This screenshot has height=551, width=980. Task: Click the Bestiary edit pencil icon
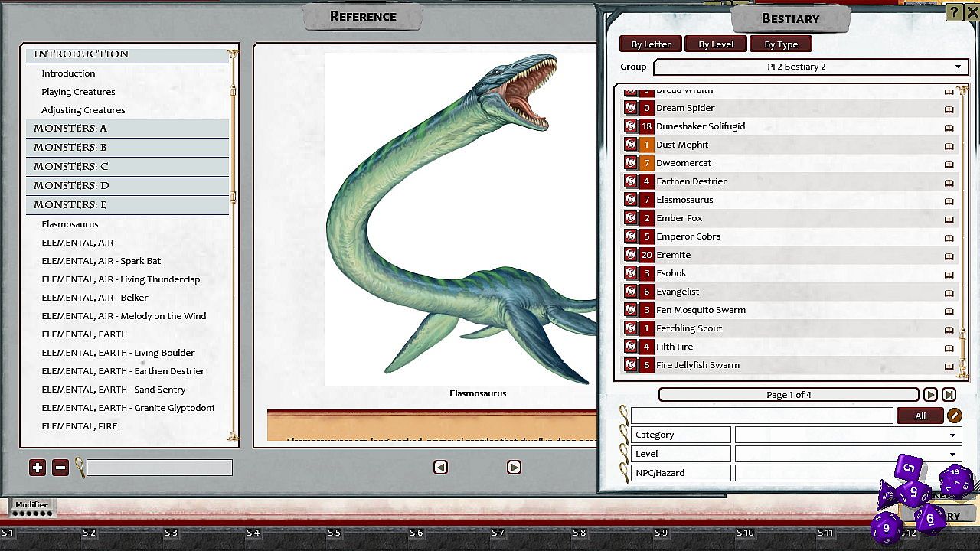point(954,416)
